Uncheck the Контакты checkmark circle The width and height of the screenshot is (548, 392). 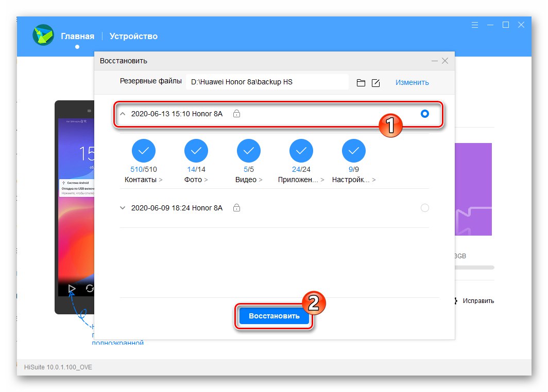[144, 151]
